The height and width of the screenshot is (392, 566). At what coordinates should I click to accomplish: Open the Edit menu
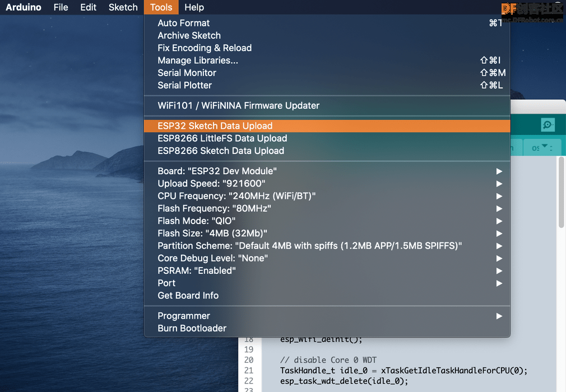click(88, 7)
